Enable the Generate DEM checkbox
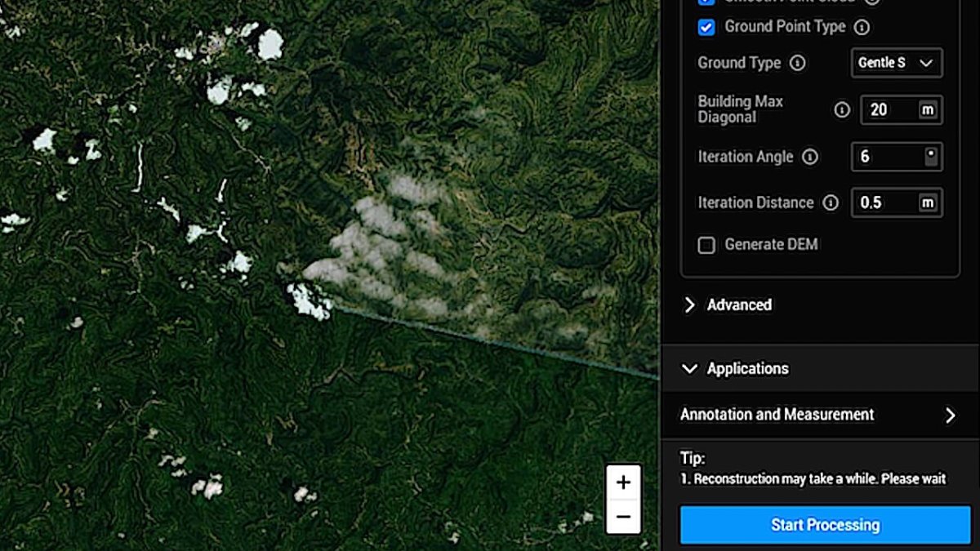 coord(706,245)
